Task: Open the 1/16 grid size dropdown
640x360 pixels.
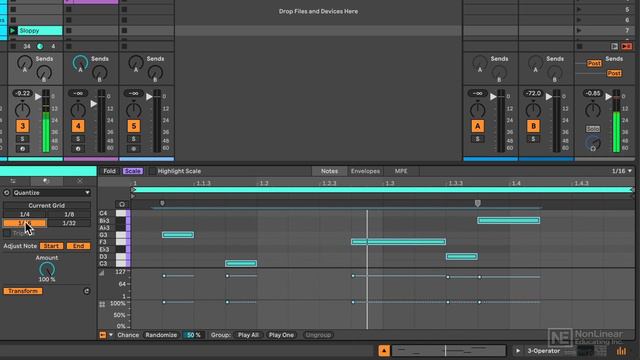Action: coord(622,171)
